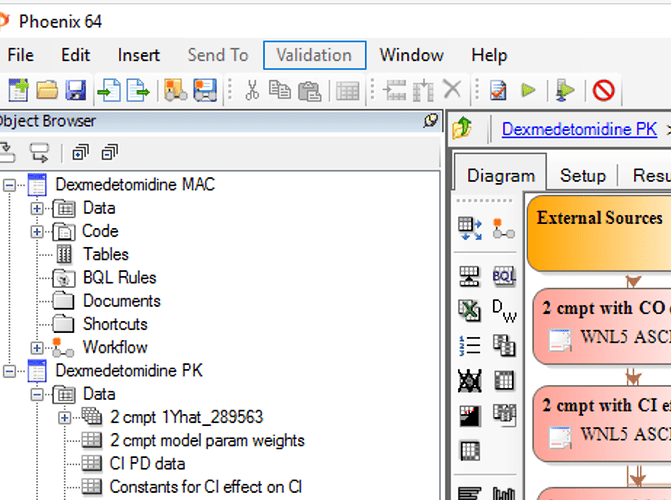Click the Export document icon
Viewport: 671px width, 500px height.
tap(138, 90)
